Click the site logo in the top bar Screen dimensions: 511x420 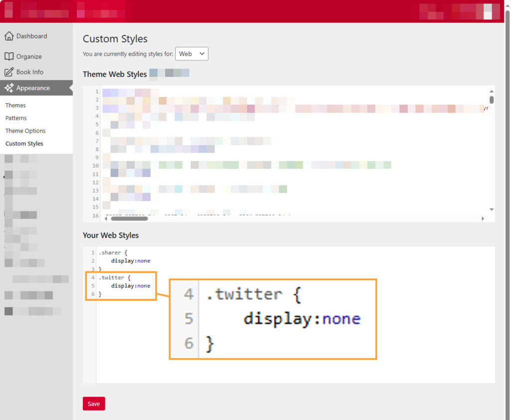[x=8, y=10]
